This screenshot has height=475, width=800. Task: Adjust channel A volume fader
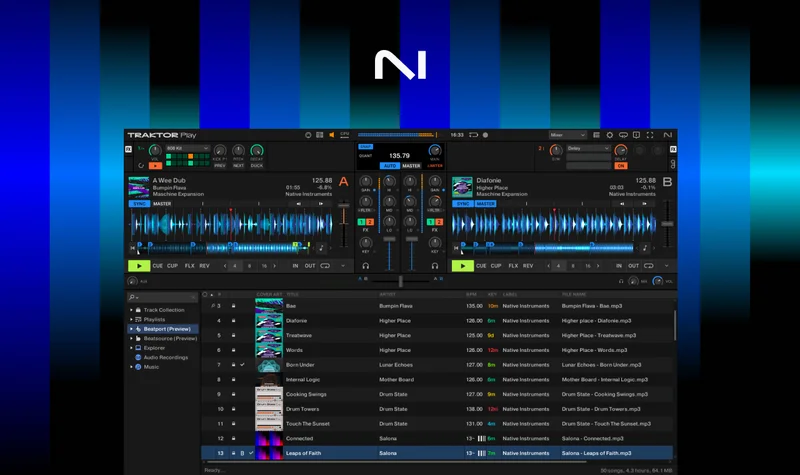coord(389,239)
